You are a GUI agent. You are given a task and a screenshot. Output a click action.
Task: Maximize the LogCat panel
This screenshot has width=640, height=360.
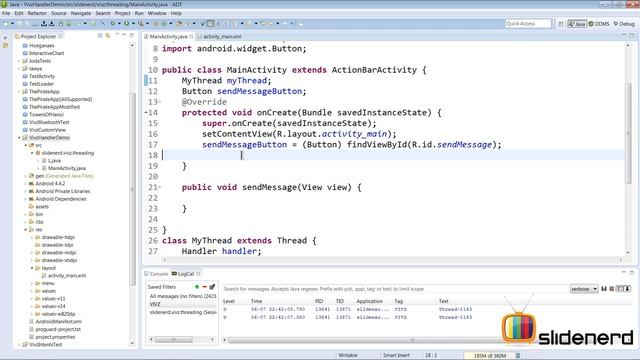click(x=631, y=273)
